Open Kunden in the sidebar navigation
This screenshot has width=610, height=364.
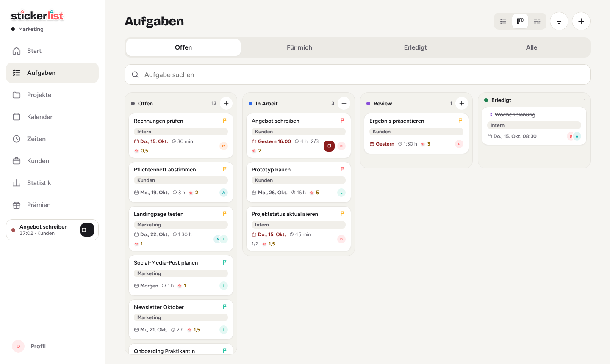[52, 161]
